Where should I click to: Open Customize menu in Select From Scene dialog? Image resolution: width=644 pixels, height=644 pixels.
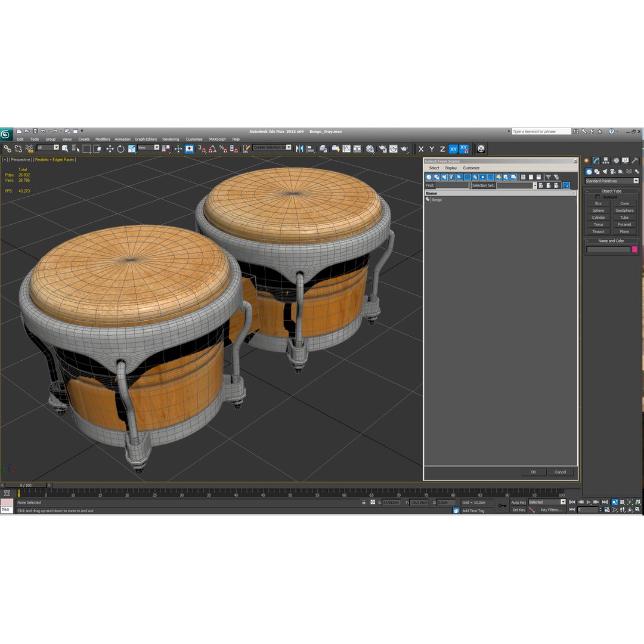coord(471,168)
